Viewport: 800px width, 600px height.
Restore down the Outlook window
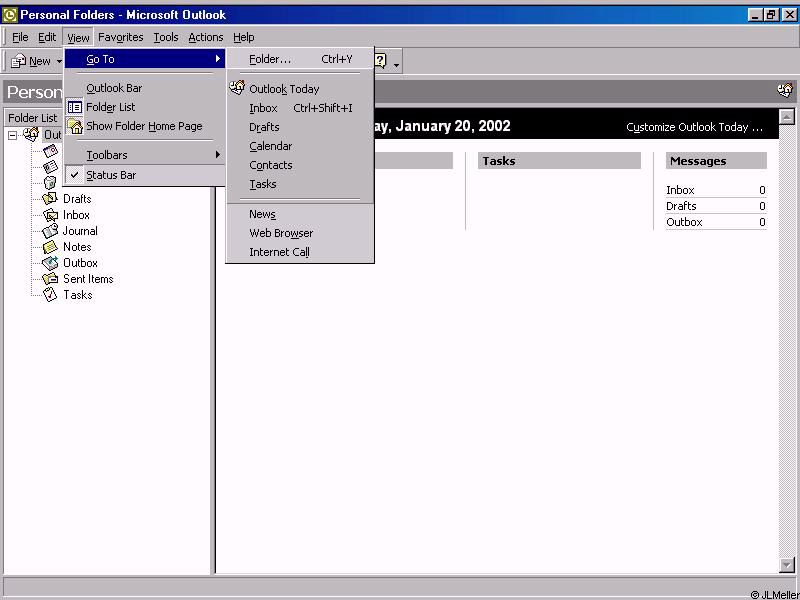tap(771, 15)
